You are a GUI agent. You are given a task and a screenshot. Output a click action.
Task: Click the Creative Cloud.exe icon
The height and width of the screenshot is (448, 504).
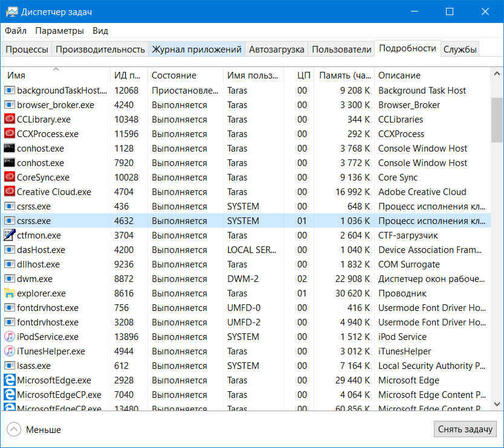click(9, 191)
